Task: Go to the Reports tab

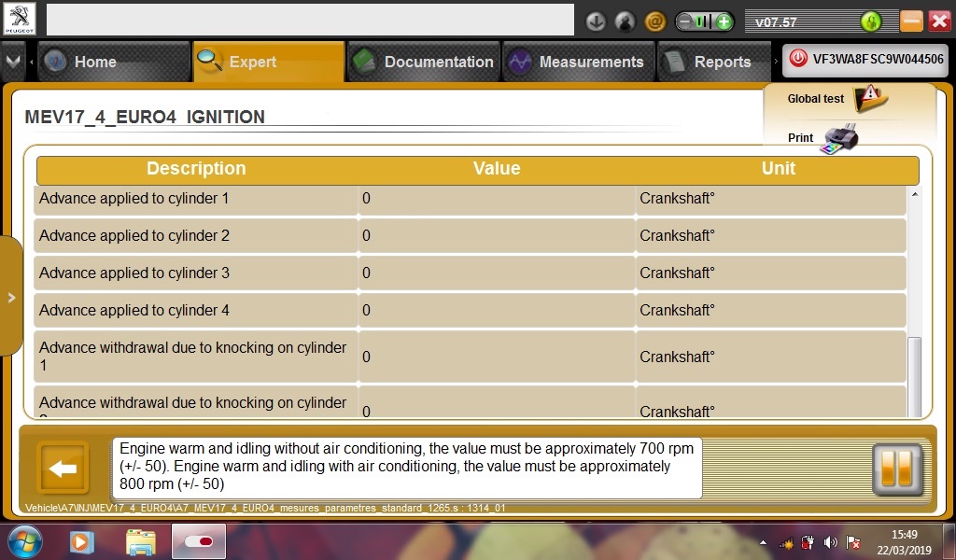Action: tap(714, 62)
